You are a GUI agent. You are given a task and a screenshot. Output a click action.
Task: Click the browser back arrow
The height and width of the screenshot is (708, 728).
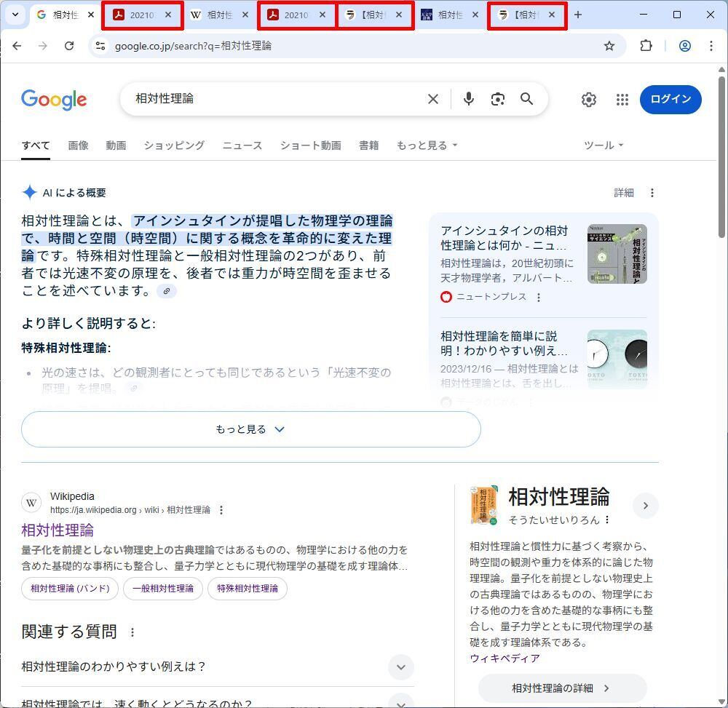point(17,46)
